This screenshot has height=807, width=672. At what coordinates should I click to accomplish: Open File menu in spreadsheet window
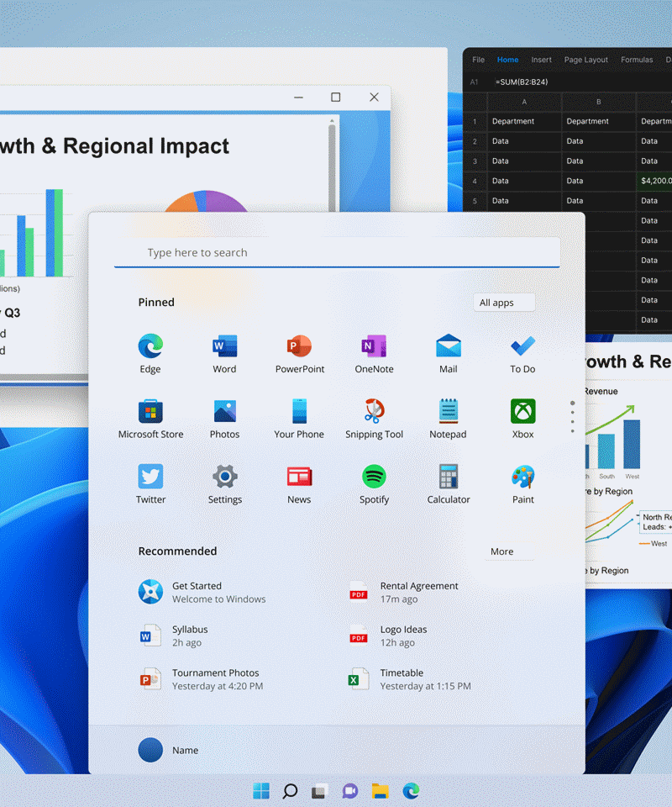coord(478,60)
